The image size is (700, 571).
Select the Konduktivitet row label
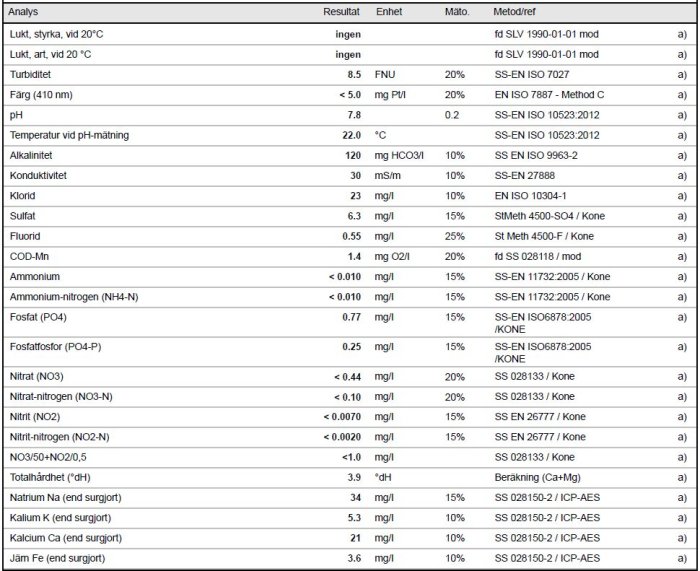point(38,175)
